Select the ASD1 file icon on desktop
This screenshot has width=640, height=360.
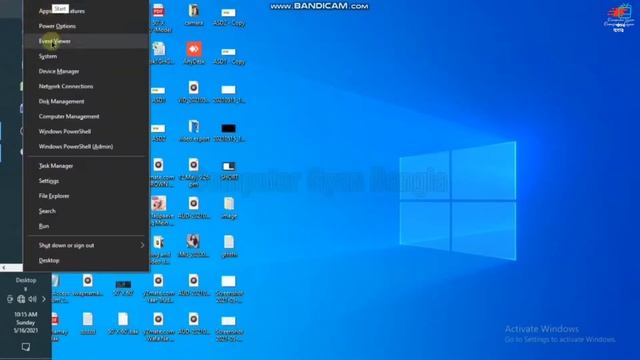coord(158,95)
